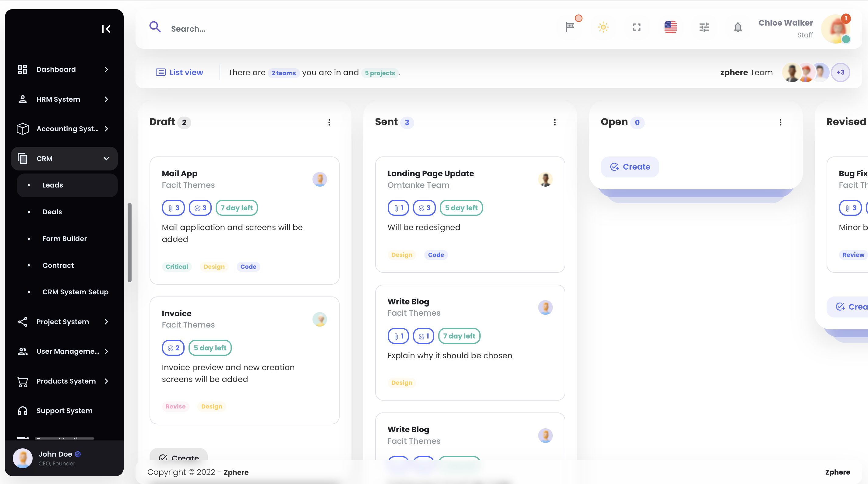Click the flag icon in the header

(570, 27)
